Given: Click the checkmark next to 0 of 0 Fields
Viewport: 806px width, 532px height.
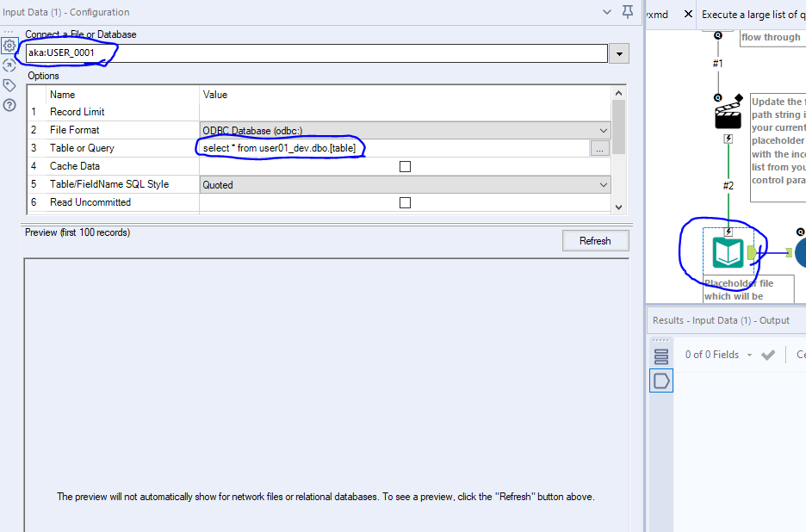Looking at the screenshot, I should [768, 354].
